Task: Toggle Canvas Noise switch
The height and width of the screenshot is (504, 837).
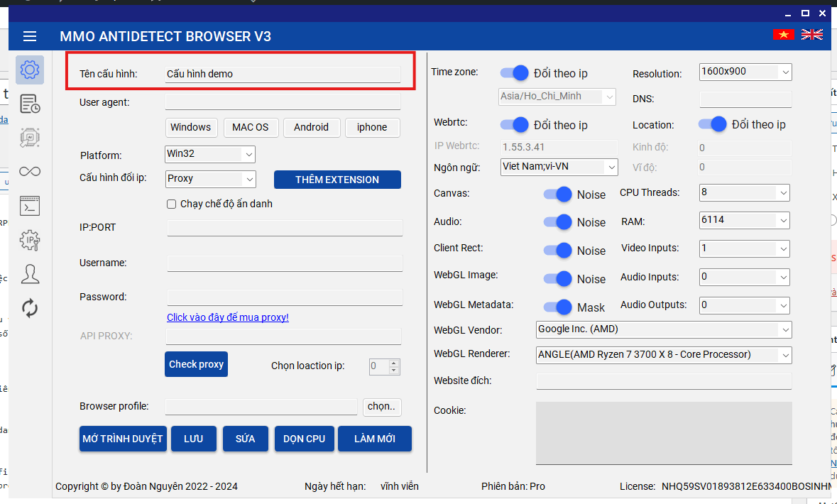Action: pyautogui.click(x=558, y=195)
